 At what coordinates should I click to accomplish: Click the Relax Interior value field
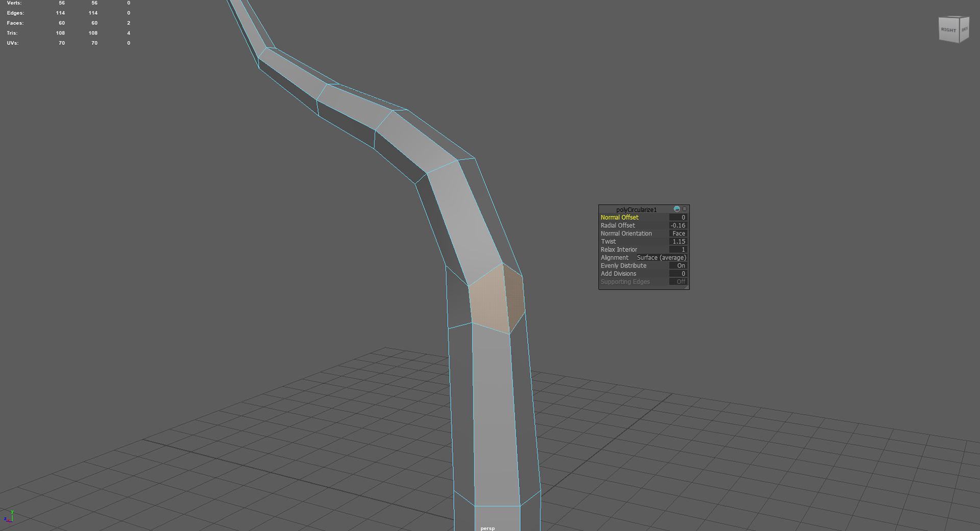pos(678,249)
